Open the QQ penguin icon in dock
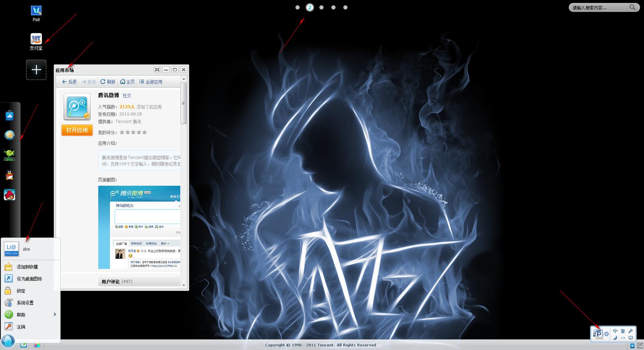644x350 pixels. 9,175
